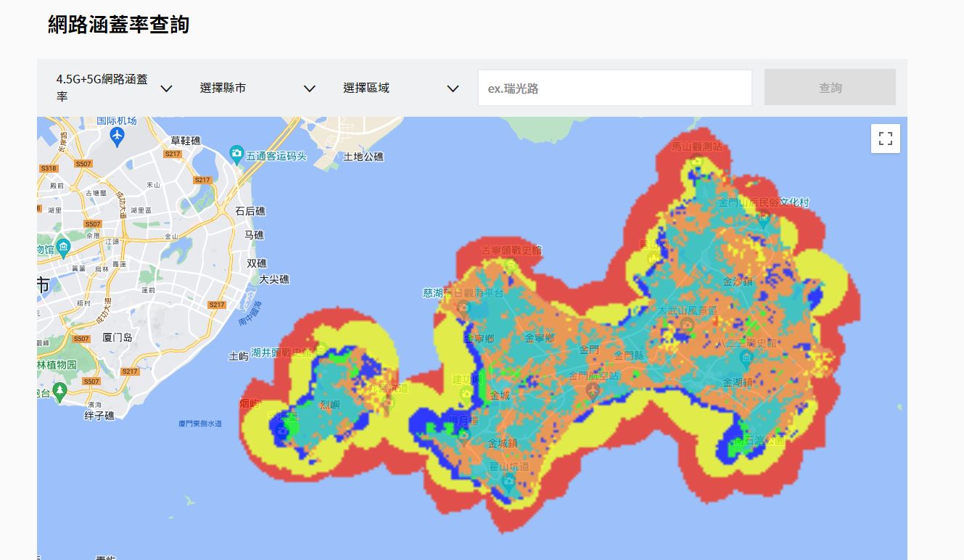Expand the 選擇區域 dropdown

(x=400, y=88)
